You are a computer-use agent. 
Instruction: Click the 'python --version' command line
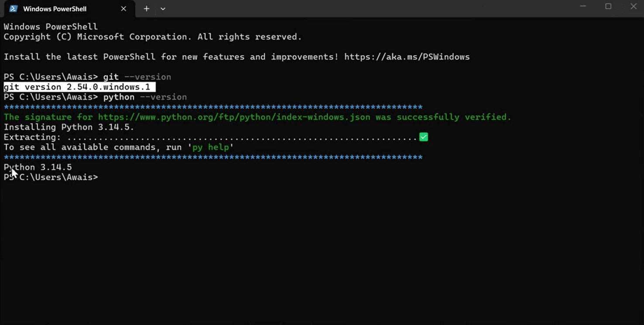point(95,97)
